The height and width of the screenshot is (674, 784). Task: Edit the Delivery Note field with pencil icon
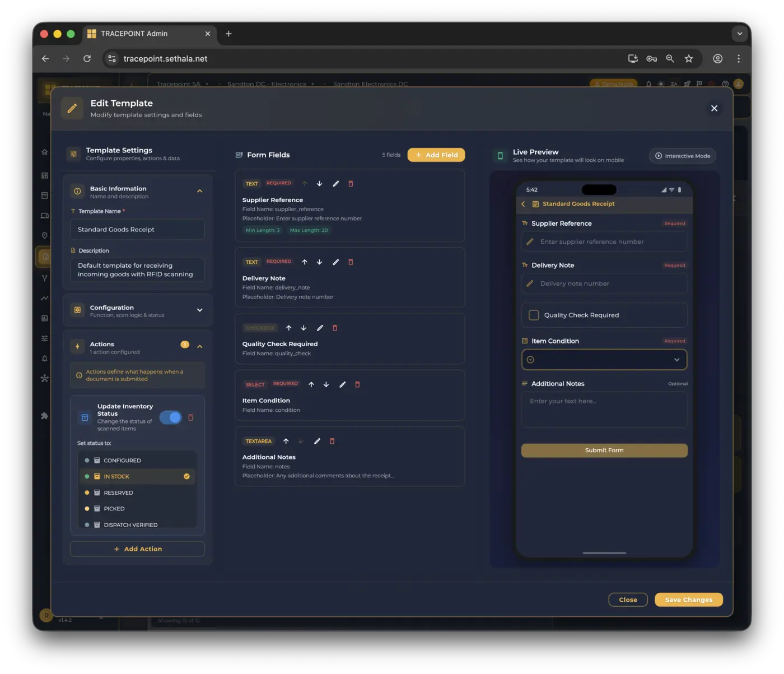pyautogui.click(x=336, y=262)
